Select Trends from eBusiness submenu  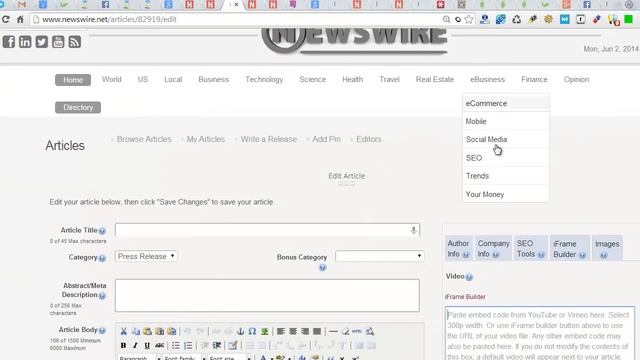[505, 176]
